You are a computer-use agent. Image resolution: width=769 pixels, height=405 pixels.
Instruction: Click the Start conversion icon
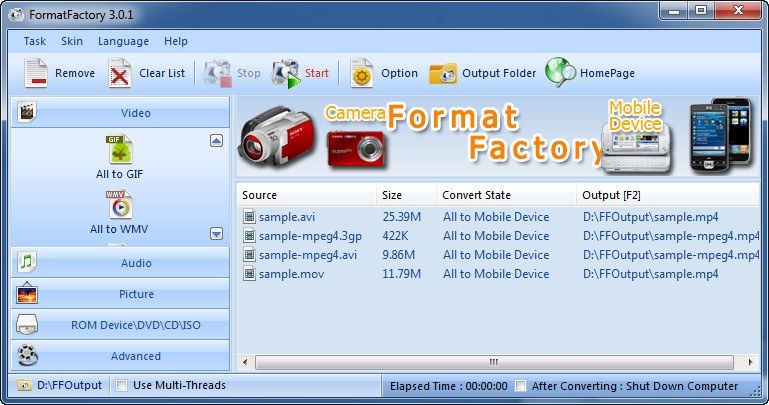285,74
